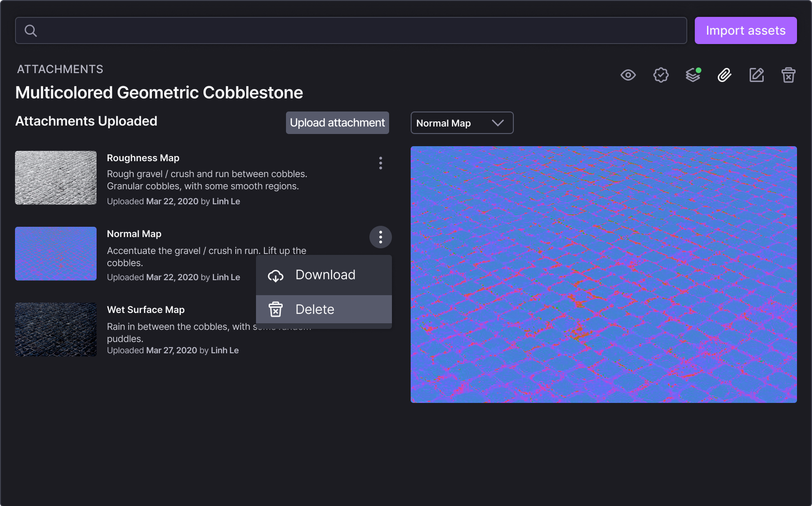The image size is (812, 506).
Task: Open the verified badge check icon
Action: click(x=661, y=75)
